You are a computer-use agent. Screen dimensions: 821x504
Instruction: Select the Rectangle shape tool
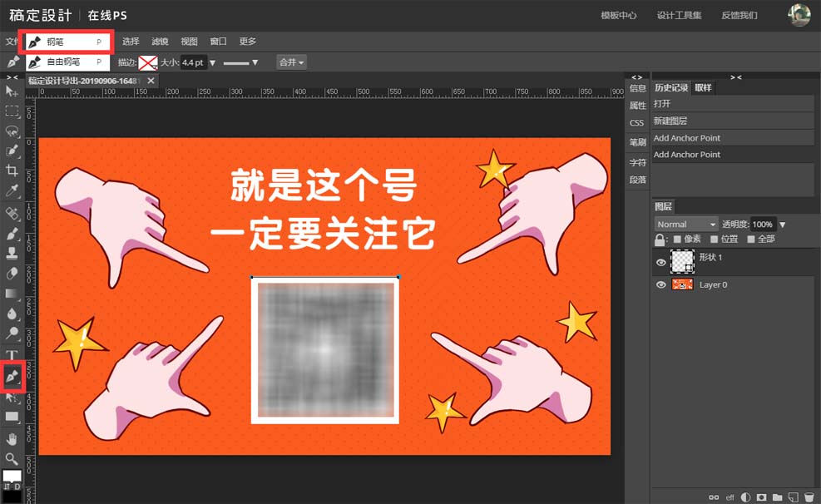click(x=12, y=417)
